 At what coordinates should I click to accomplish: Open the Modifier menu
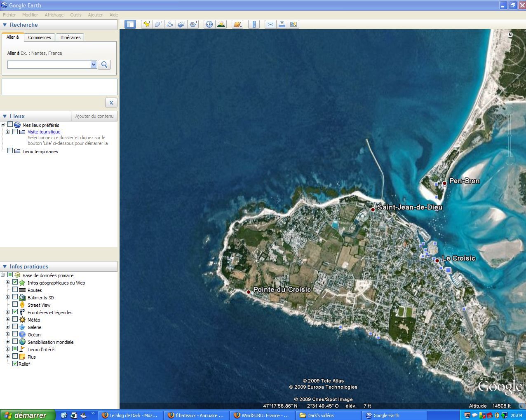[x=30, y=15]
